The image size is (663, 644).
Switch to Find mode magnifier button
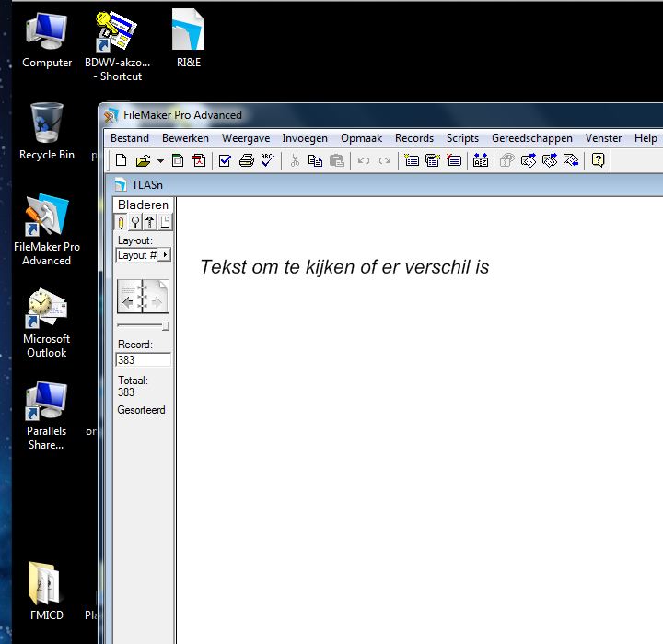[x=135, y=222]
